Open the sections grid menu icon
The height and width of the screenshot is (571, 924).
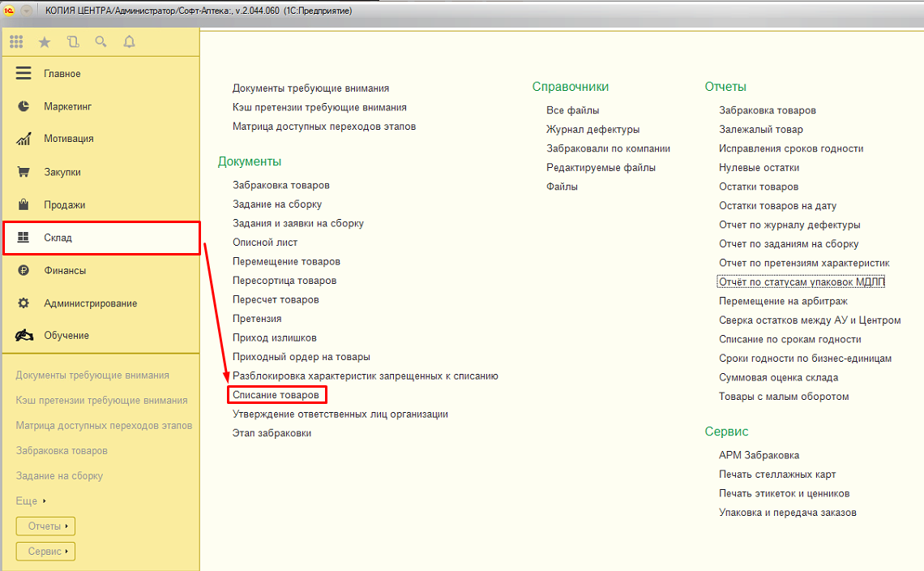click(x=16, y=42)
